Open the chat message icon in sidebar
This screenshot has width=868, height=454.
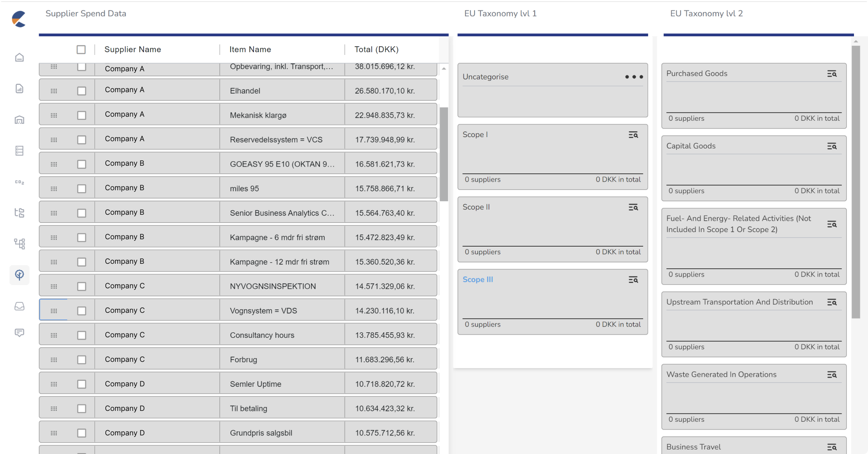20,333
